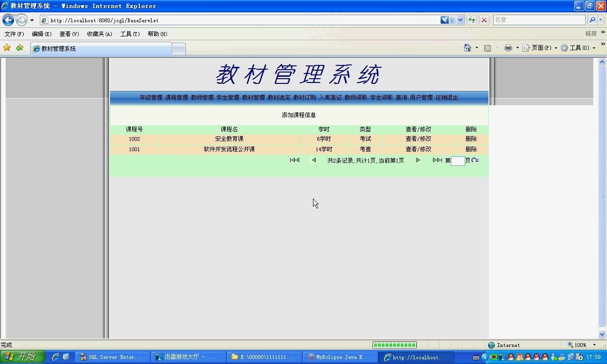Screen dimensions: 607x364
Task: Delete course 1001 软件开发流程公开课
Action: click(471, 149)
